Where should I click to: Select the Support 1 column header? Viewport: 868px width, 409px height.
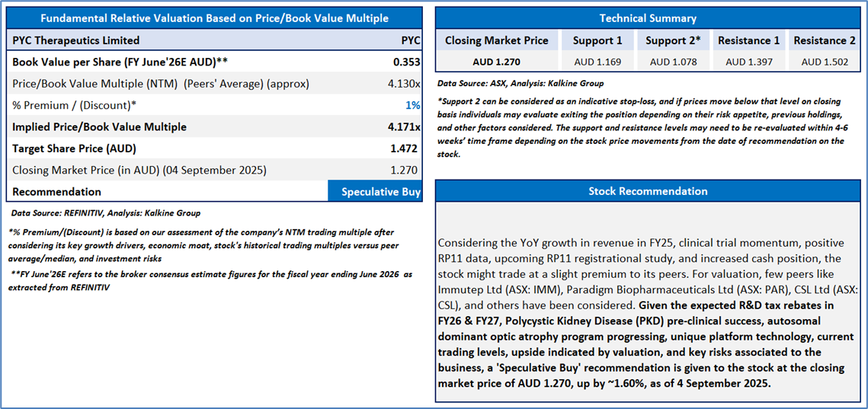pos(597,40)
